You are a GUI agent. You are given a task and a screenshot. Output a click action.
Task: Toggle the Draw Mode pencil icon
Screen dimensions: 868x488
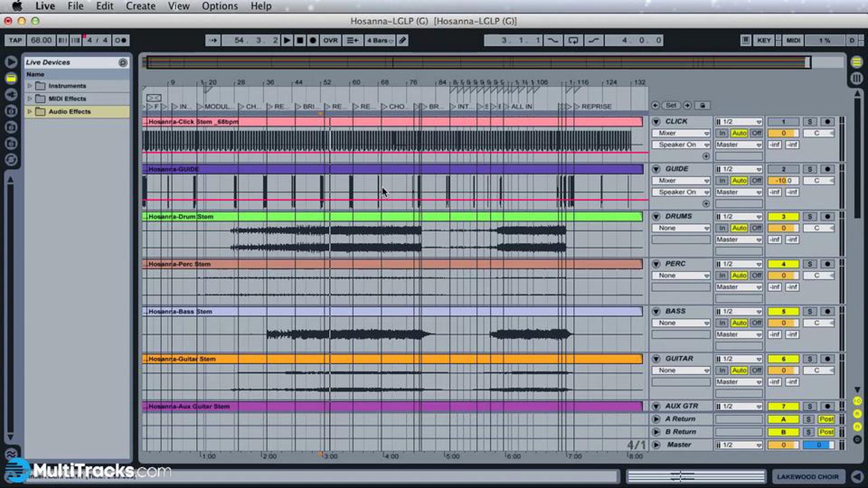point(403,40)
